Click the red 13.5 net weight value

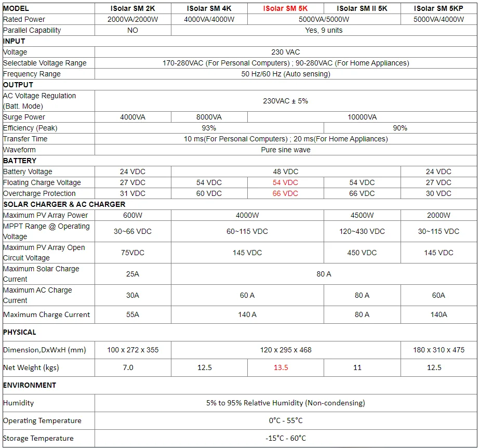point(281,368)
